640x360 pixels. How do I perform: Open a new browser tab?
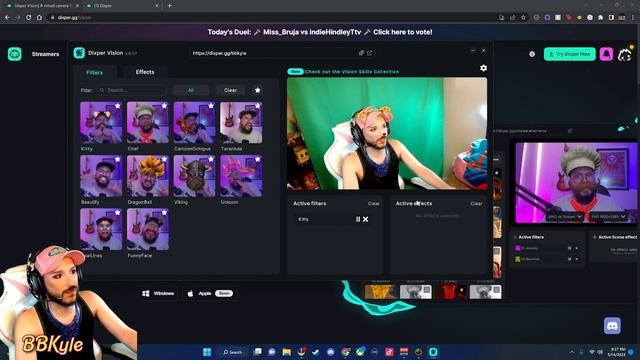pyautogui.click(x=169, y=6)
